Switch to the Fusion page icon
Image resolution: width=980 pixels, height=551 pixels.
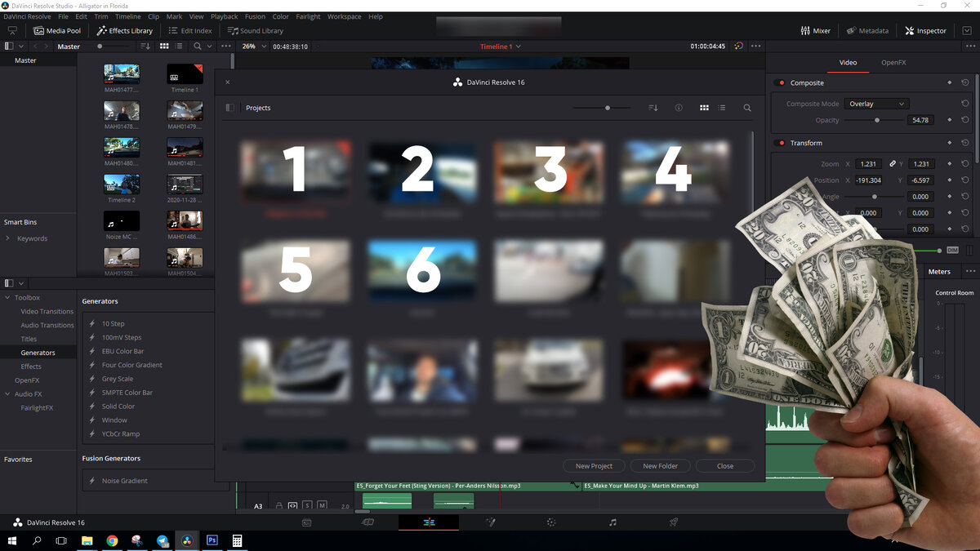click(x=491, y=522)
